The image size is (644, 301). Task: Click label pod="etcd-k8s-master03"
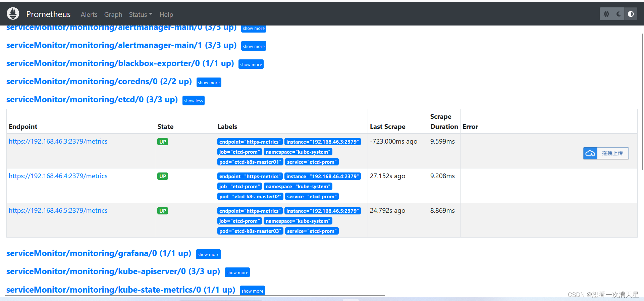[250, 231]
